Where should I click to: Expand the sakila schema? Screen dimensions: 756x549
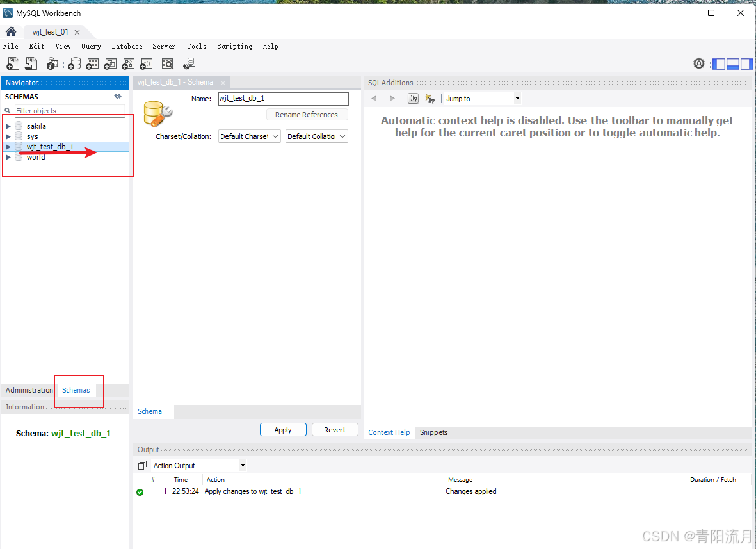click(x=8, y=126)
